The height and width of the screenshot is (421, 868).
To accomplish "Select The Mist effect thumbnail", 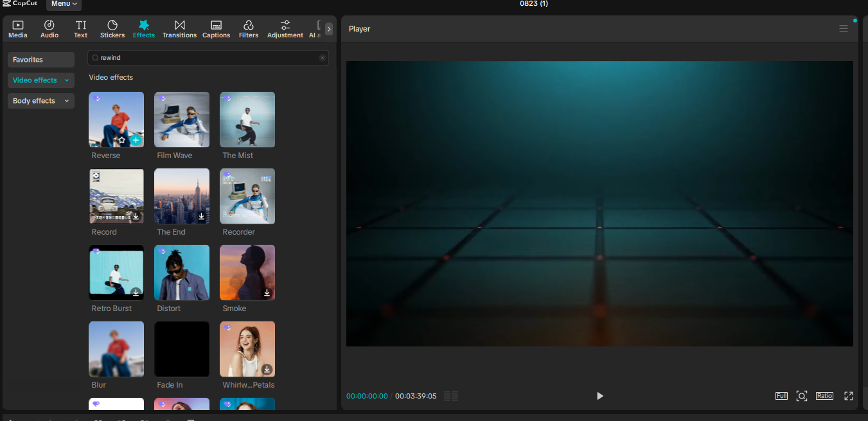I will (x=247, y=120).
